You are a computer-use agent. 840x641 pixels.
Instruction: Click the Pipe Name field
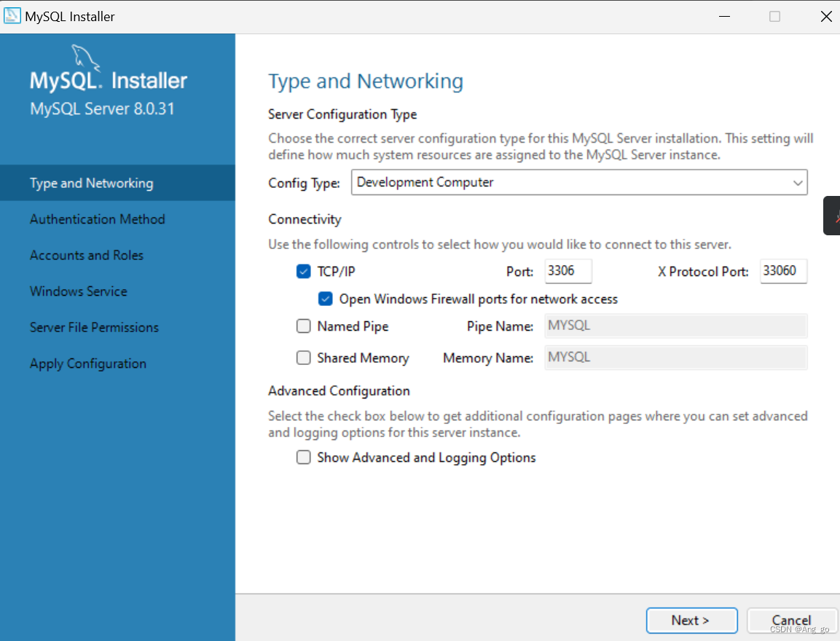pyautogui.click(x=675, y=326)
